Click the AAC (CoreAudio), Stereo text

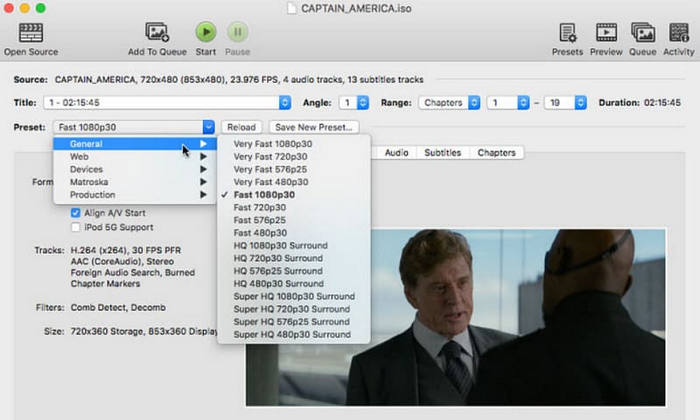pos(122,261)
